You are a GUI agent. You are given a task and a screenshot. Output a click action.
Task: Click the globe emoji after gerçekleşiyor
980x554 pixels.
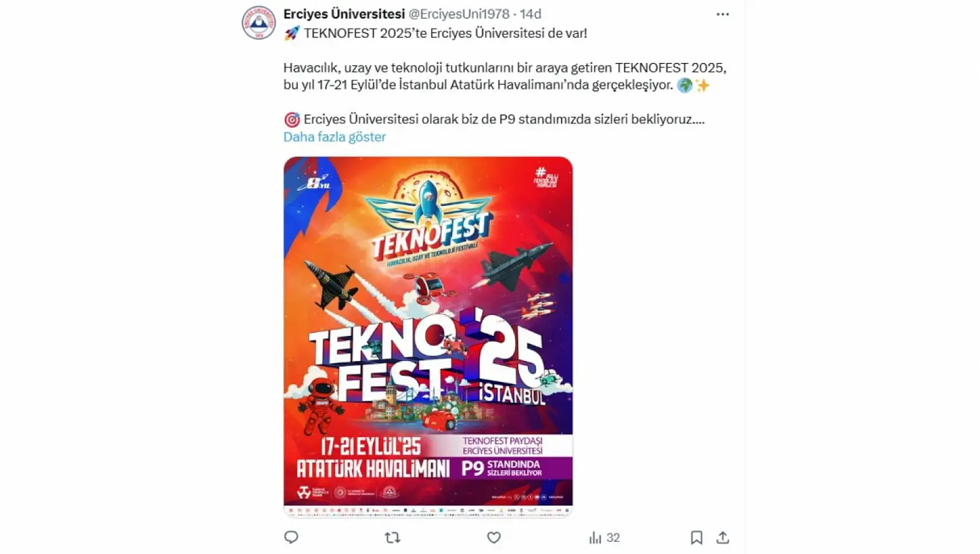click(685, 85)
